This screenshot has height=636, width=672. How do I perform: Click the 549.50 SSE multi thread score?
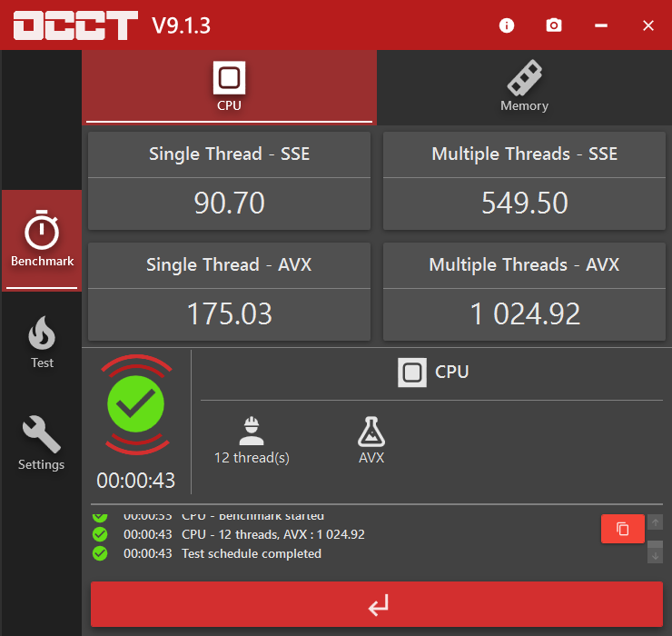(x=525, y=203)
